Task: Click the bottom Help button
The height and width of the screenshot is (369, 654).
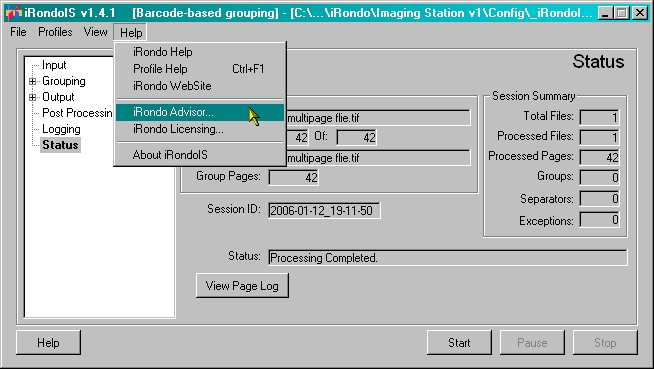Action: [x=48, y=343]
